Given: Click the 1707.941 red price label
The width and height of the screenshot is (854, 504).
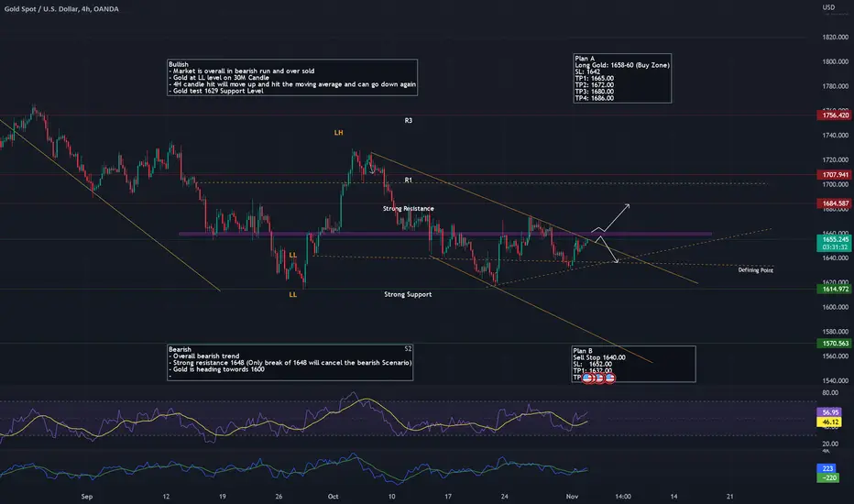Looking at the screenshot, I should (x=836, y=175).
